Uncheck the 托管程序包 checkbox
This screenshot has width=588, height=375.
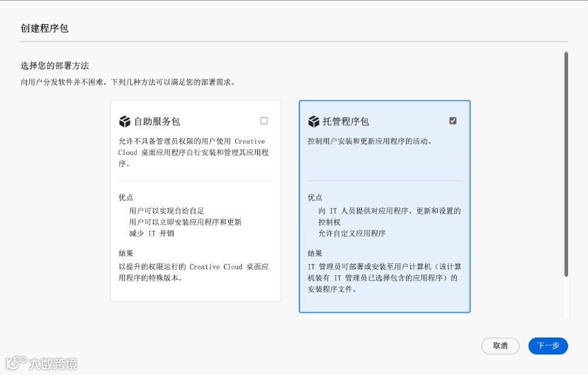[453, 120]
